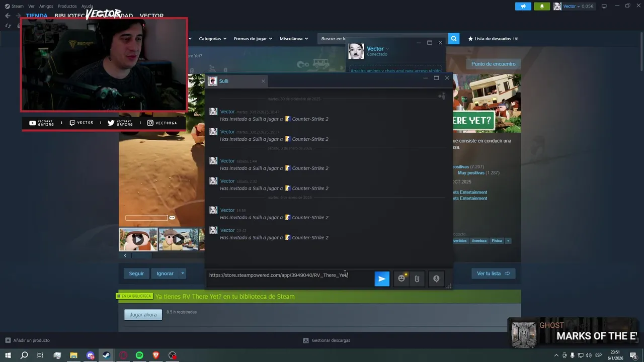
Task: Go back using the Steam back arrow
Action: tap(8, 16)
